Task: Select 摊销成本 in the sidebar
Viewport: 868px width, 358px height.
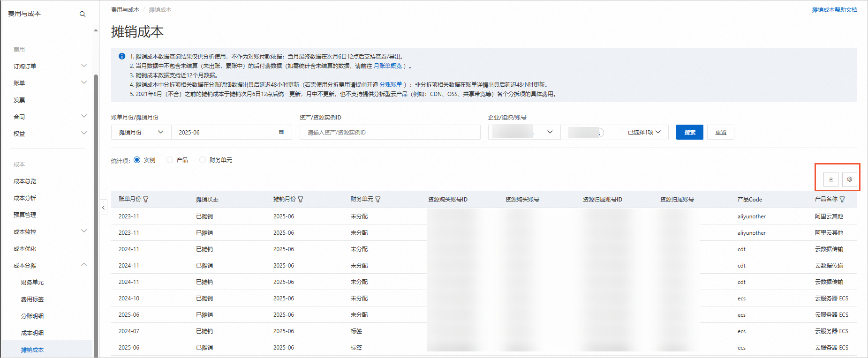Action: [x=32, y=350]
